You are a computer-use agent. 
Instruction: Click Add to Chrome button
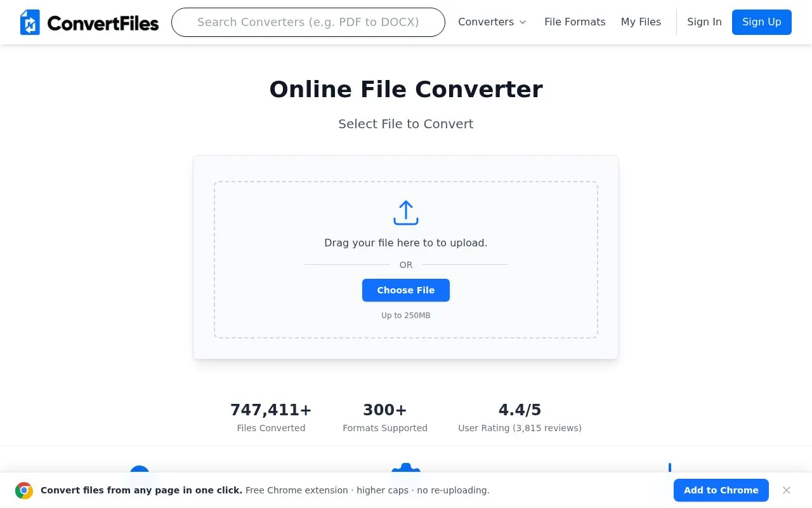(x=721, y=490)
